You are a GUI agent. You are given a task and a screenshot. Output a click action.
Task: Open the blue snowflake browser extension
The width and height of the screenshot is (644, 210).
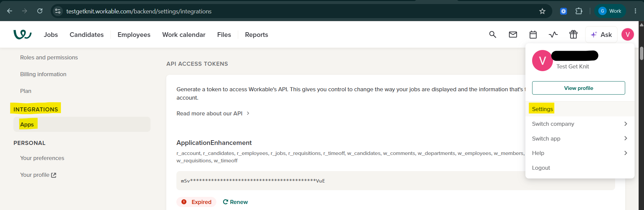(x=563, y=11)
